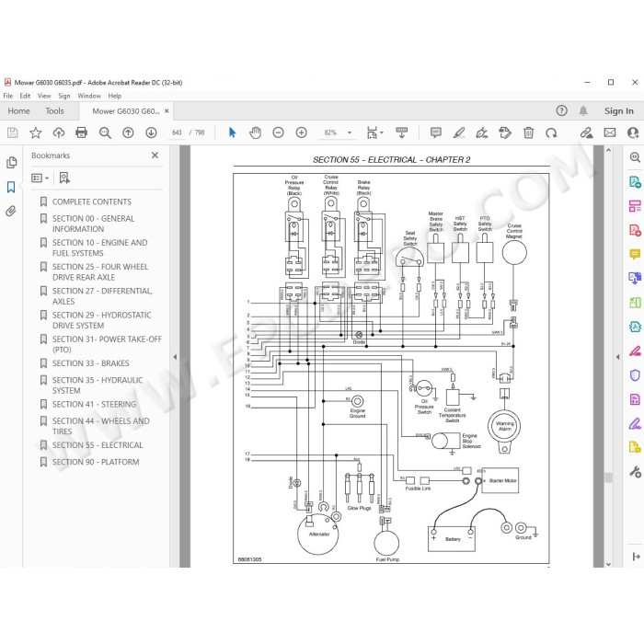Collapse the left navigation pane arrow

click(175, 357)
